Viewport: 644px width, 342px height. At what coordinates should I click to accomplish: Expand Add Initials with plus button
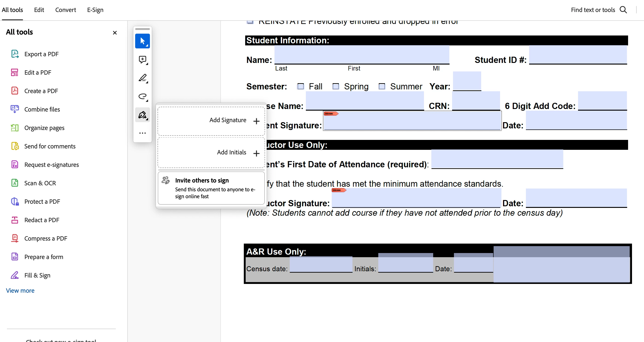click(x=256, y=153)
